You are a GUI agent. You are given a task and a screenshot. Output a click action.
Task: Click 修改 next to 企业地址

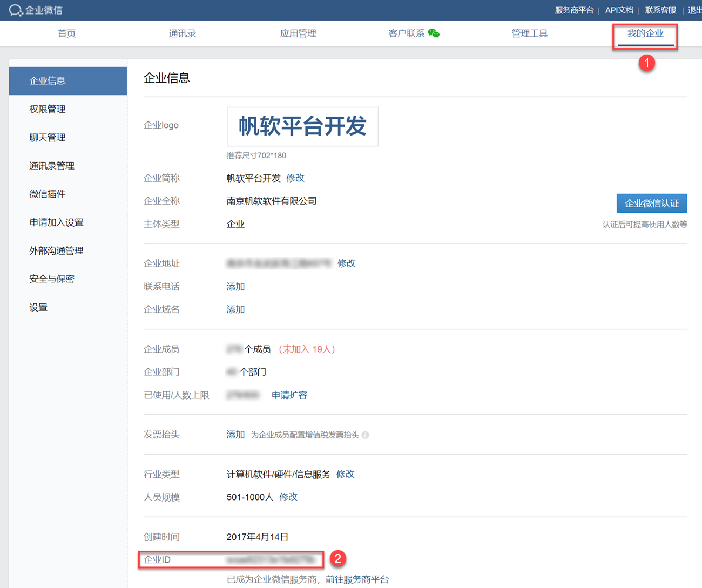tap(347, 263)
